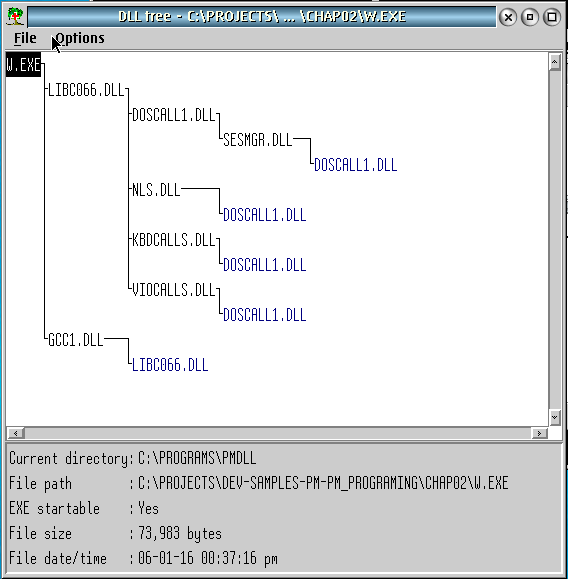Select the NLS.DLL node
This screenshot has height=579, width=568.
156,190
